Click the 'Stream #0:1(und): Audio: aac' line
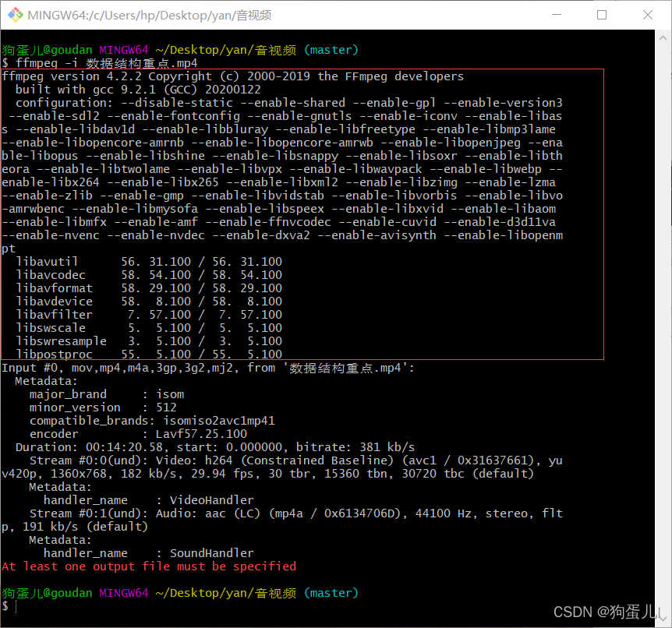The width and height of the screenshot is (672, 628). 295,513
